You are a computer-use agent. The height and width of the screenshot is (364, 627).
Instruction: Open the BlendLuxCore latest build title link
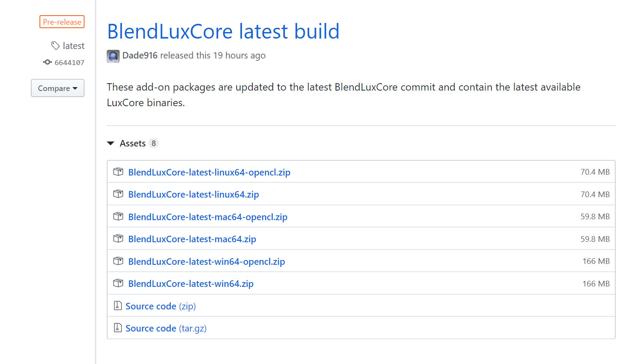click(223, 31)
